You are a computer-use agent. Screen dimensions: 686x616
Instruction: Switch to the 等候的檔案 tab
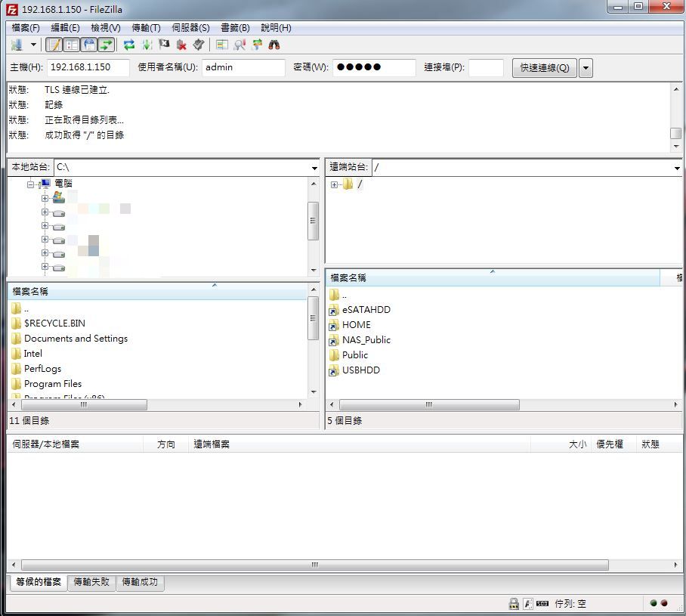[x=39, y=582]
